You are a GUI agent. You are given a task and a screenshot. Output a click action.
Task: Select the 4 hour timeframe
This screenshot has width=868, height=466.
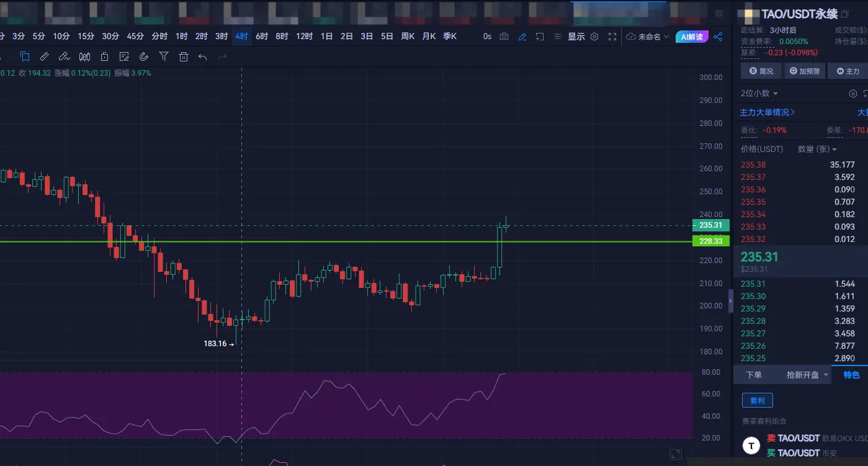click(x=241, y=37)
